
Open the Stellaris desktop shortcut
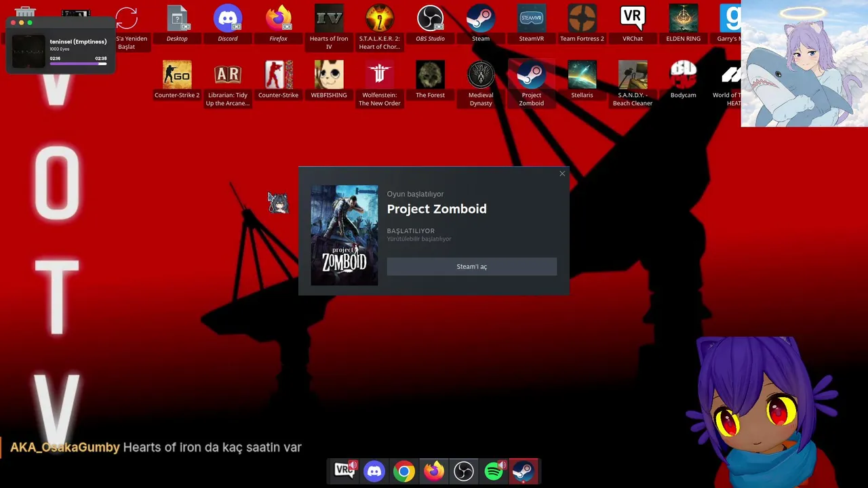click(x=582, y=80)
